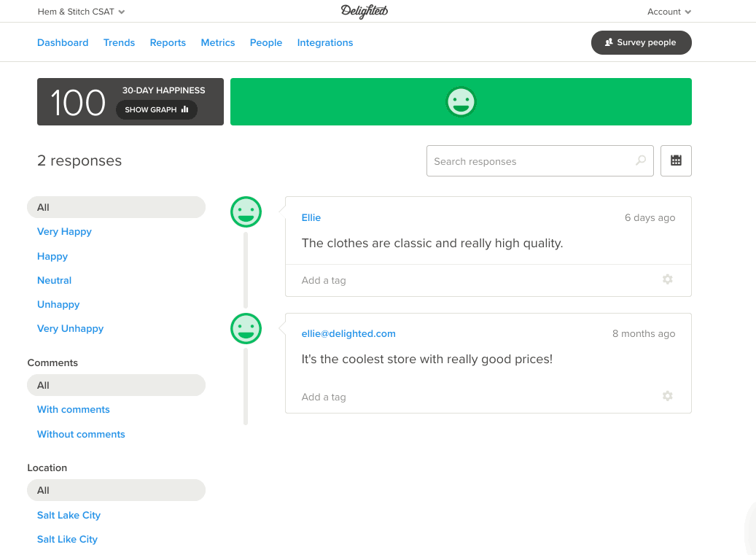This screenshot has width=756, height=555.
Task: Add a tag to ellie@delighted.com response
Action: point(324,397)
